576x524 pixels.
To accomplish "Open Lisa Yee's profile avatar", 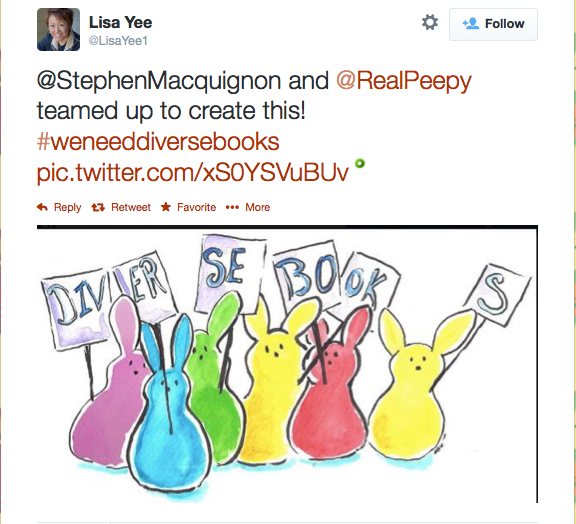I will [58, 29].
